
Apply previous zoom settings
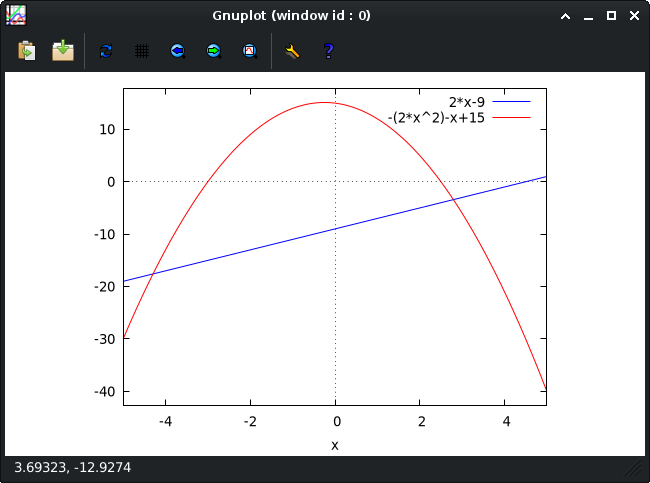[178, 51]
